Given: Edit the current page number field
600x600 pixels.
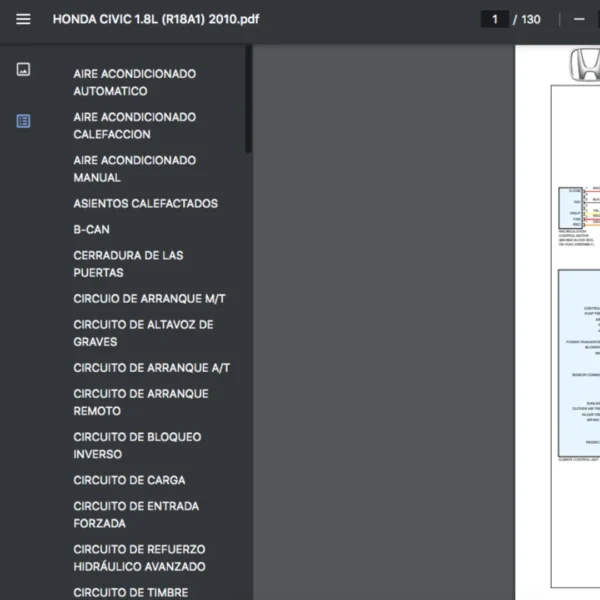Looking at the screenshot, I should (x=494, y=19).
